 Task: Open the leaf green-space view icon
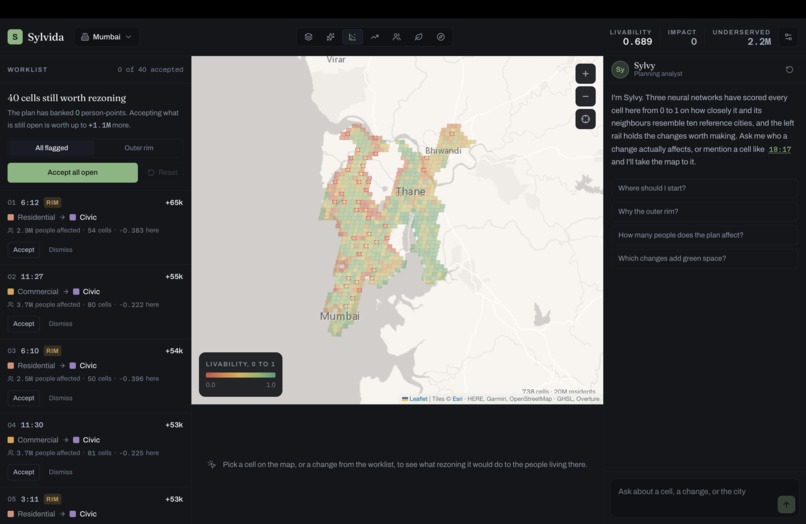click(x=419, y=37)
